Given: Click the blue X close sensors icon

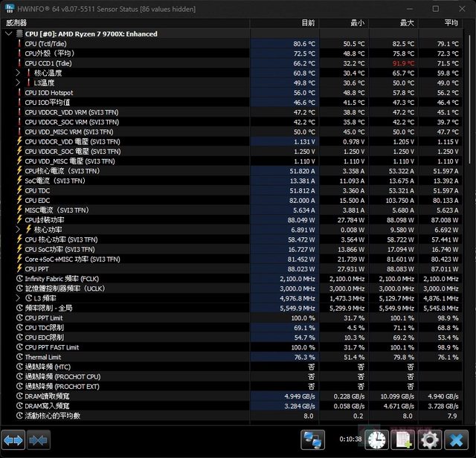Looking at the screenshot, I should click(x=456, y=439).
